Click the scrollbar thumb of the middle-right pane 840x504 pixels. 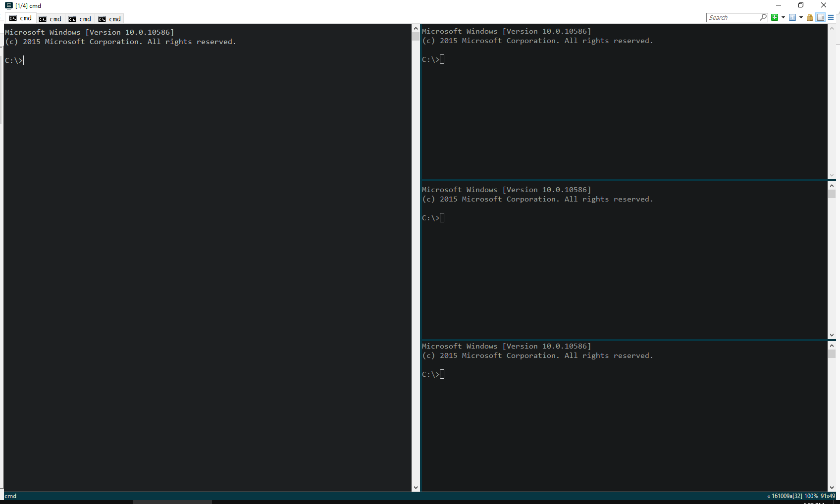832,194
